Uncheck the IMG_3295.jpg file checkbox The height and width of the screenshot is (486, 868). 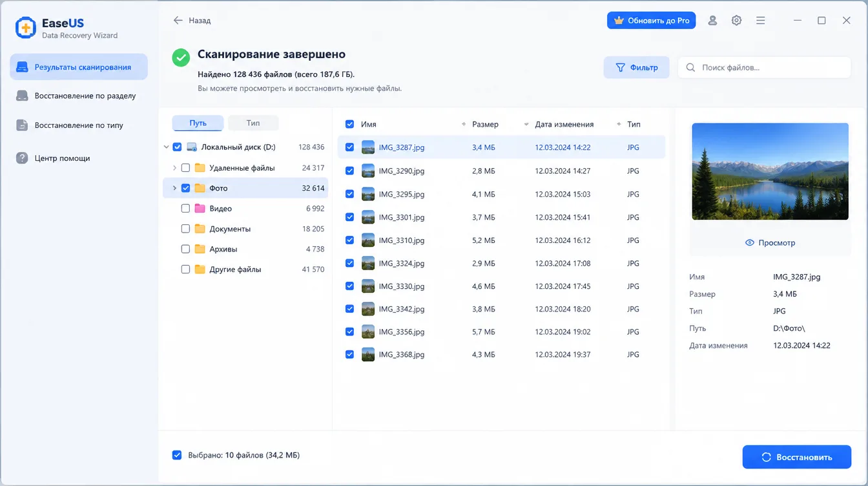pyautogui.click(x=349, y=194)
